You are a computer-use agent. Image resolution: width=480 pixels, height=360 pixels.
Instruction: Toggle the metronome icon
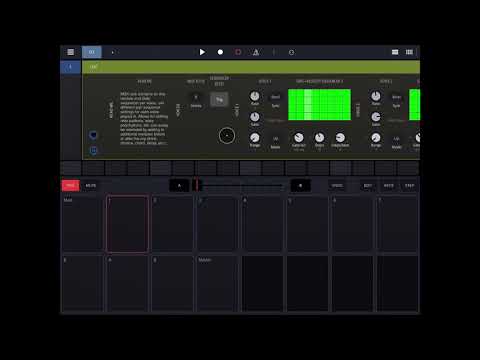[x=256, y=52]
